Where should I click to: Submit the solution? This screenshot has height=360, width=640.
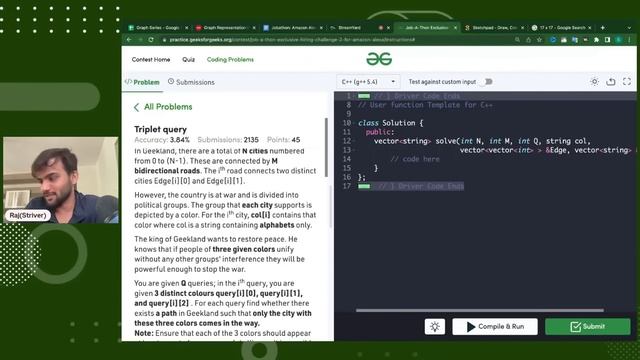tap(588, 327)
